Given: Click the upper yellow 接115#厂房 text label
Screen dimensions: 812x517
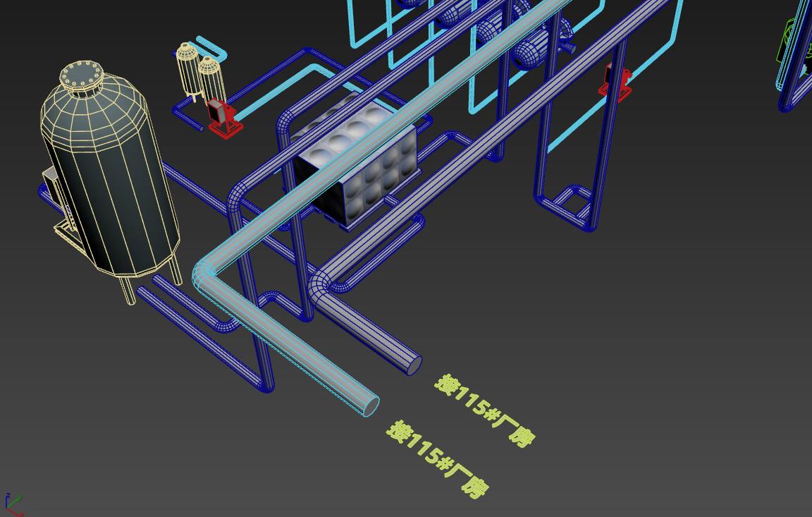Looking at the screenshot, I should pyautogui.click(x=485, y=410).
